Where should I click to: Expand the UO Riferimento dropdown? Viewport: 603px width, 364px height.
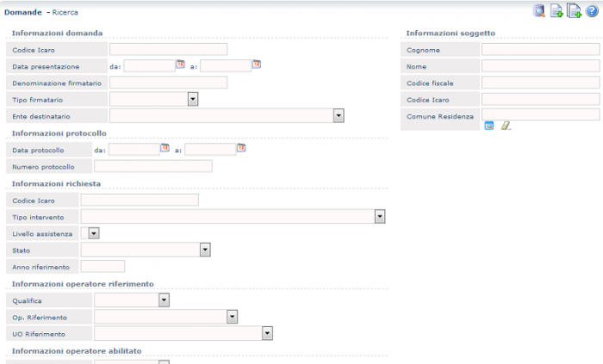click(267, 333)
